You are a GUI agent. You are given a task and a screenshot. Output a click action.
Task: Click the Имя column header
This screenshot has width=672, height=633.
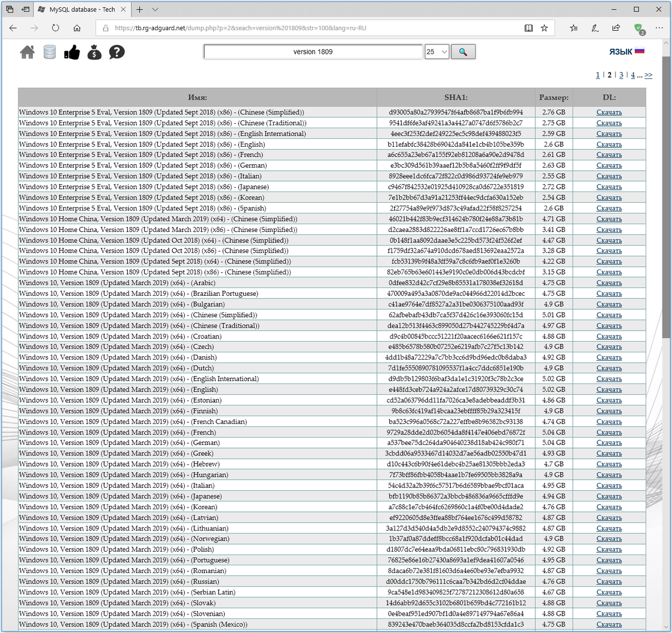pyautogui.click(x=197, y=97)
